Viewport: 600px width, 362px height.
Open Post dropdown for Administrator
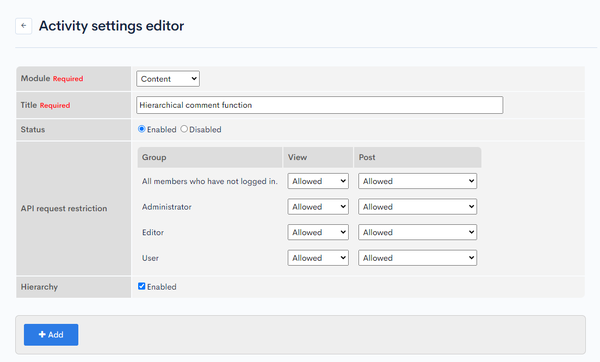click(417, 207)
